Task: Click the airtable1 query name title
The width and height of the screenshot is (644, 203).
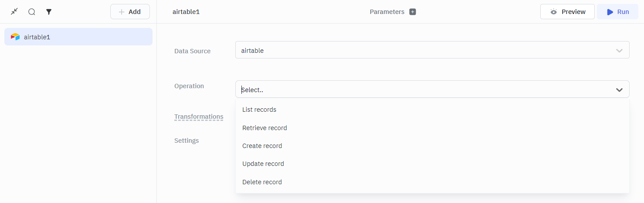Action: (186, 12)
